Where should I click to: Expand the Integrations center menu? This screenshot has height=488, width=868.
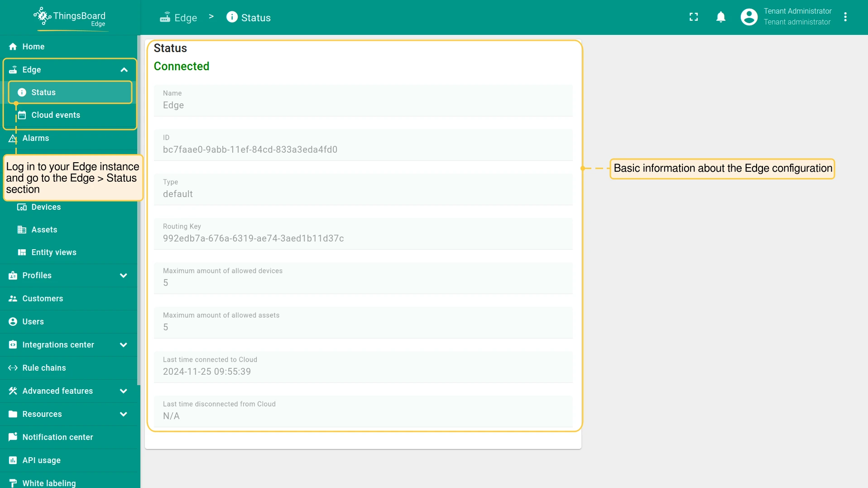(x=123, y=345)
